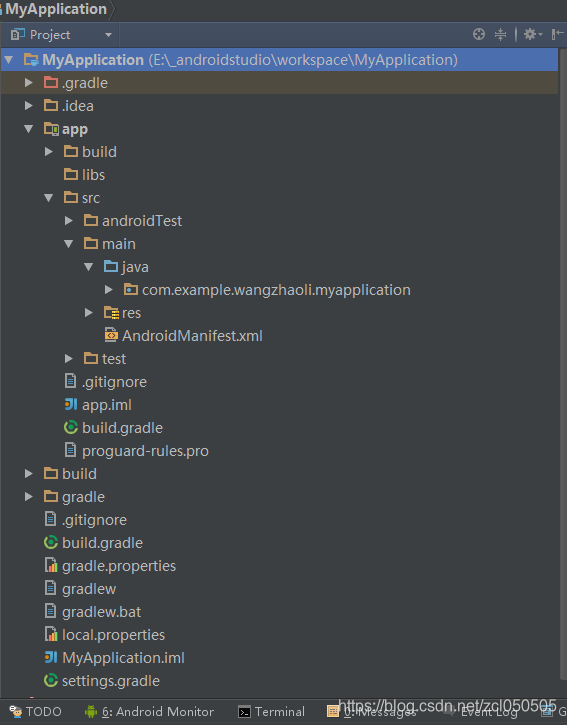Open the Project panel gear settings
The height and width of the screenshot is (725, 567).
pos(532,34)
